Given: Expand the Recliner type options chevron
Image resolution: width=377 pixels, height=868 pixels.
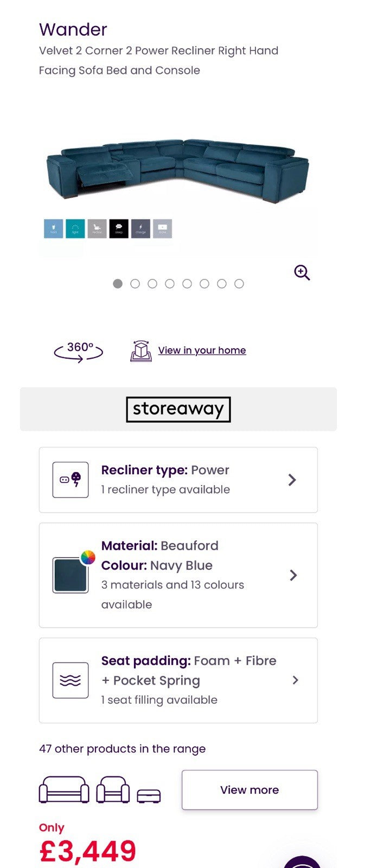Looking at the screenshot, I should 292,480.
